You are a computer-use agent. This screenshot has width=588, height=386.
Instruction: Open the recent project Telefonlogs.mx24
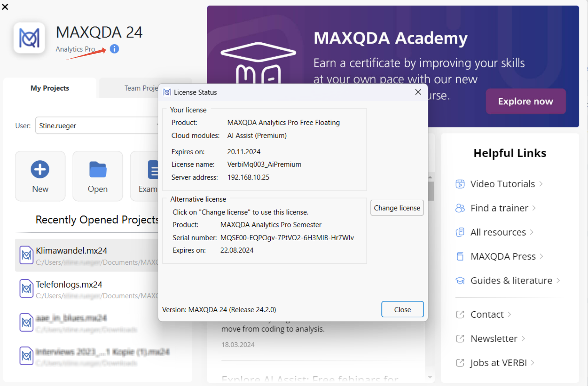(87, 289)
